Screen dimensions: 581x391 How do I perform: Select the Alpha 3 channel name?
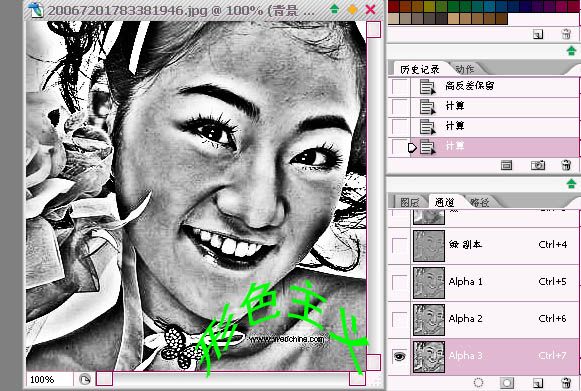pyautogui.click(x=465, y=356)
